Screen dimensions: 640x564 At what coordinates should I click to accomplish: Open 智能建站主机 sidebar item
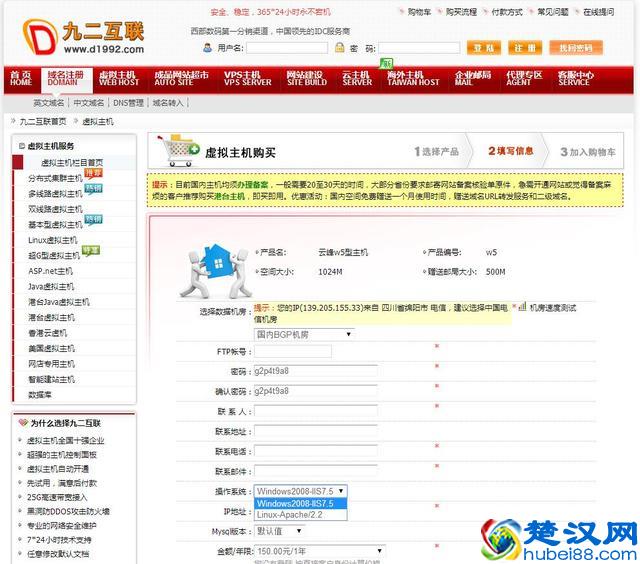point(51,379)
